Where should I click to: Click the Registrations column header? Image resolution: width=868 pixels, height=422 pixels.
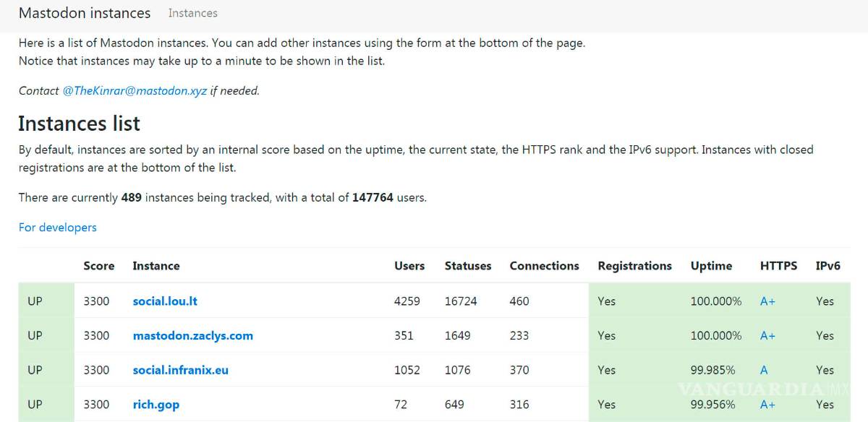[x=634, y=266]
